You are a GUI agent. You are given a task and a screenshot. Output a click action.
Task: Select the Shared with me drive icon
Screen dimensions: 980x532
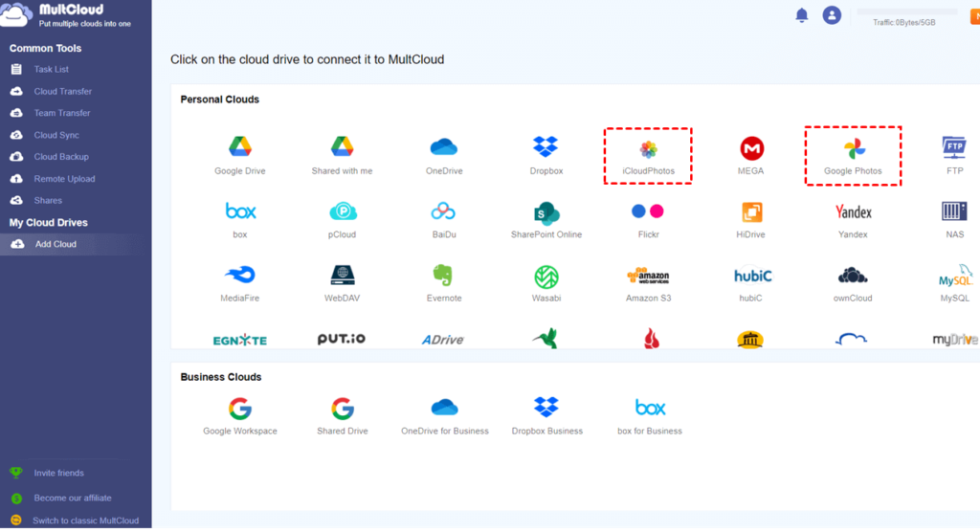[x=342, y=147]
